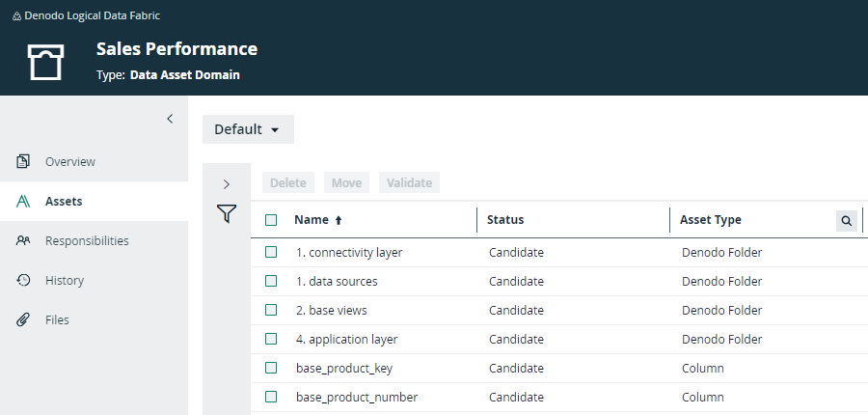Open the 2. base views asset
Image resolution: width=868 pixels, height=415 pixels.
pos(331,310)
